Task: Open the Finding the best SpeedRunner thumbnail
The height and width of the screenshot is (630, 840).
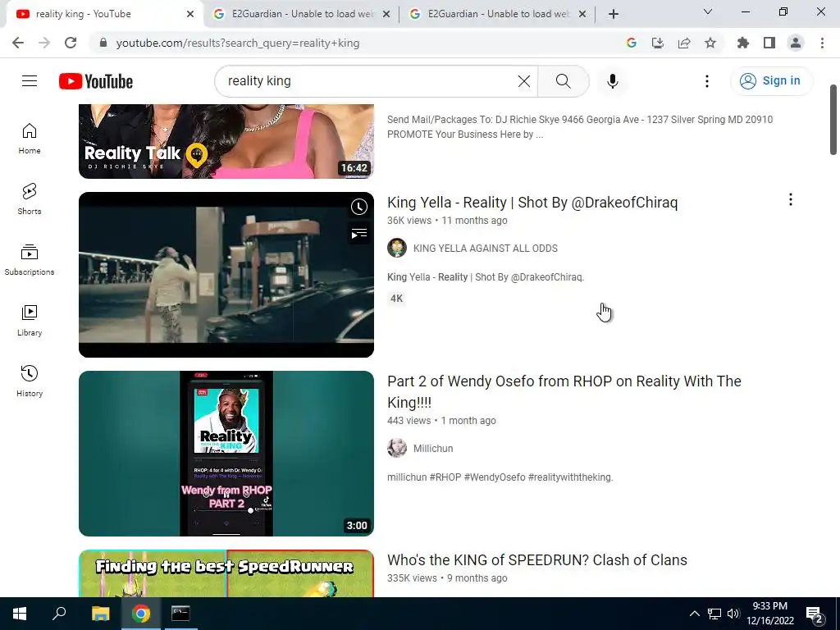Action: (226, 573)
